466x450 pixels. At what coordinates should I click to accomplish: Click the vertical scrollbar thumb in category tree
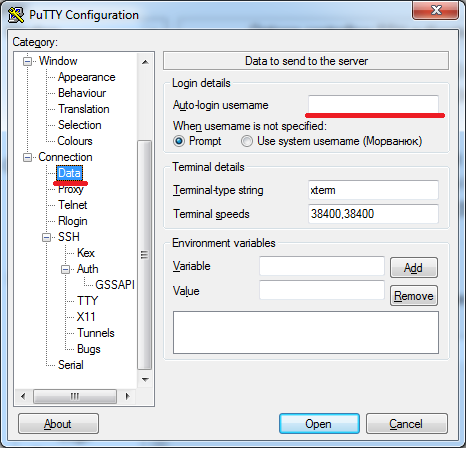coord(145,255)
